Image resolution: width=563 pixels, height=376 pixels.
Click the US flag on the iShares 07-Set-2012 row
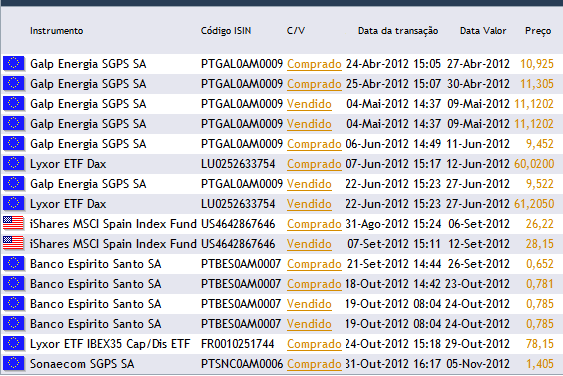[14, 243]
